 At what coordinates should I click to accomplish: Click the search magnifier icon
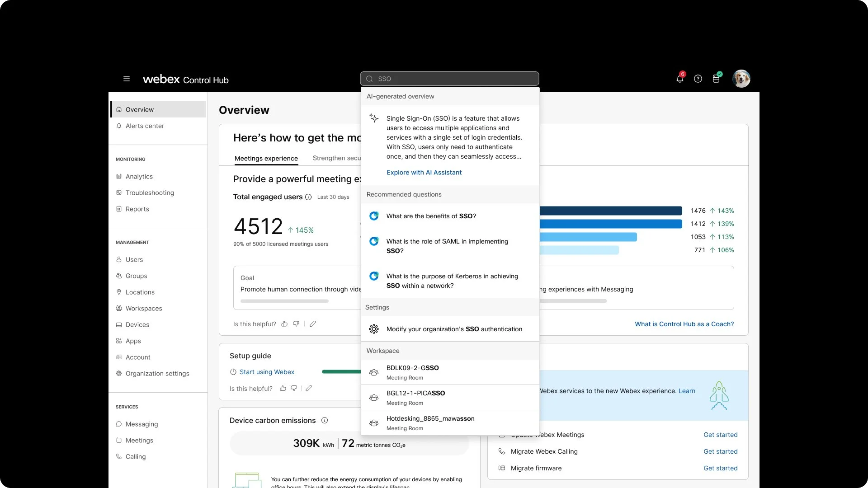point(369,79)
